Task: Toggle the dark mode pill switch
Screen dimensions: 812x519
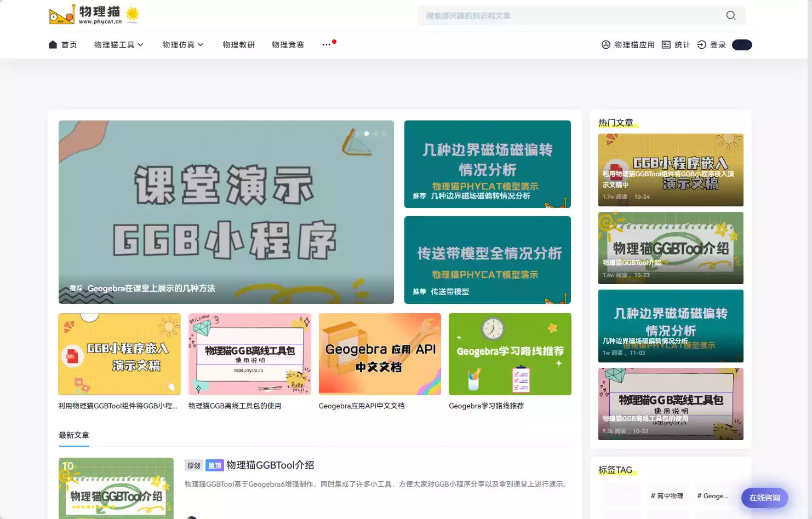Action: click(x=742, y=45)
